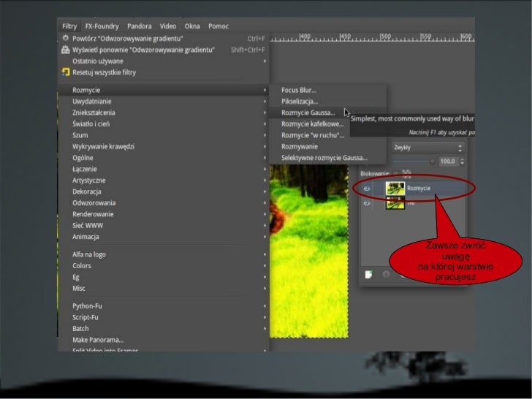Click the Wyświetl ponownie filter icon

click(66, 50)
